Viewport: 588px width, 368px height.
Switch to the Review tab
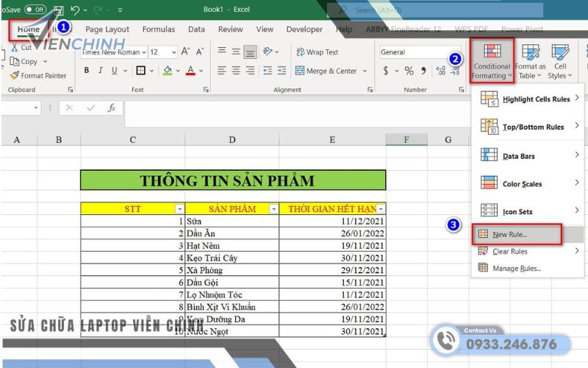[230, 29]
